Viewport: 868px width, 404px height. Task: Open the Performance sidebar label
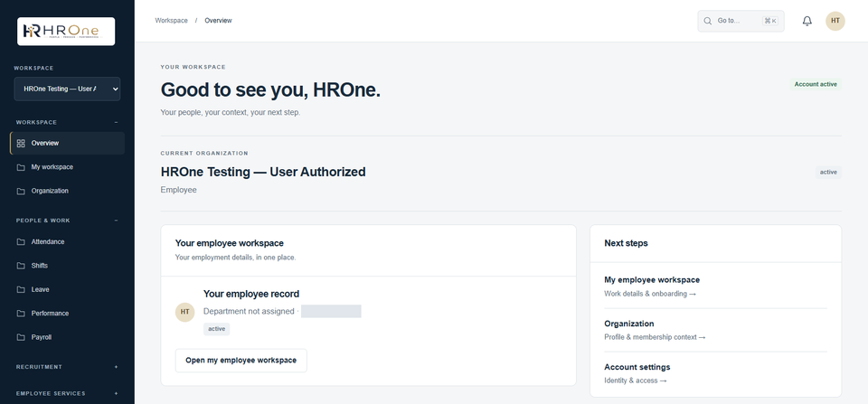tap(50, 314)
